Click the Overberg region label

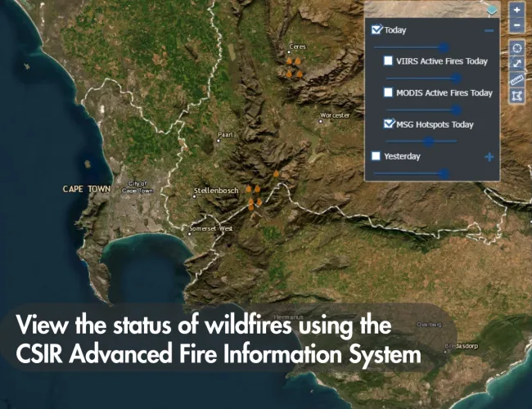click(x=429, y=325)
